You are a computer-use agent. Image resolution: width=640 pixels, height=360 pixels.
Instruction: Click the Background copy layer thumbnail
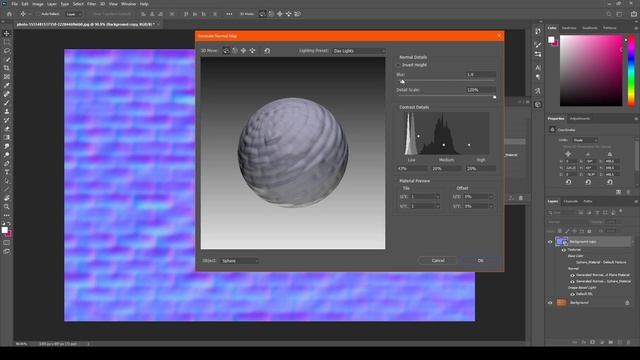(x=562, y=242)
